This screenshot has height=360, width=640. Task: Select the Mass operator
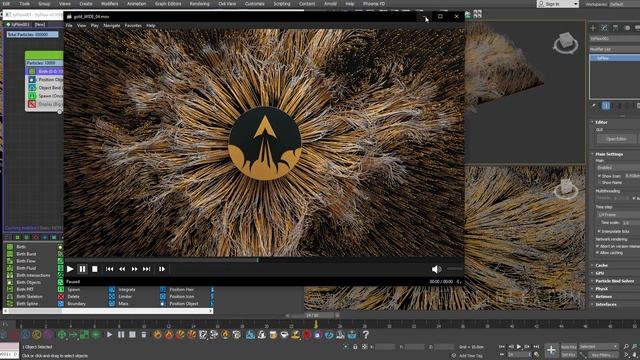[123, 304]
